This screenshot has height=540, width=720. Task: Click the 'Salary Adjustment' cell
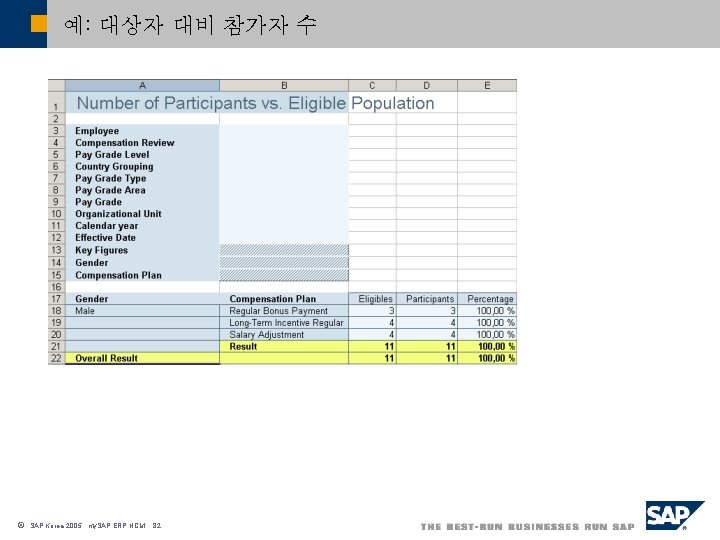(284, 335)
